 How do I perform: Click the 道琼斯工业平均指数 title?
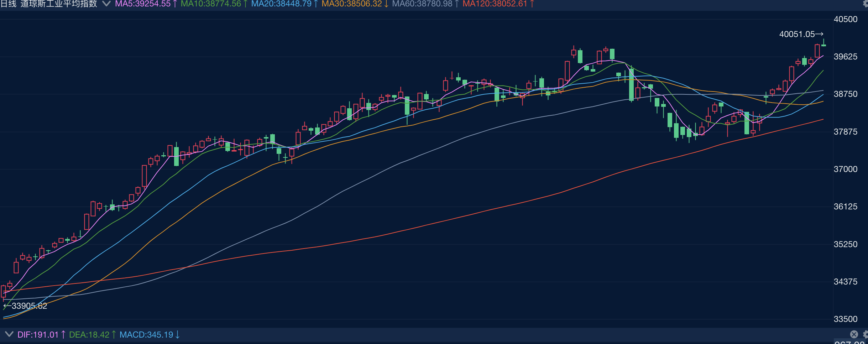(59, 4)
